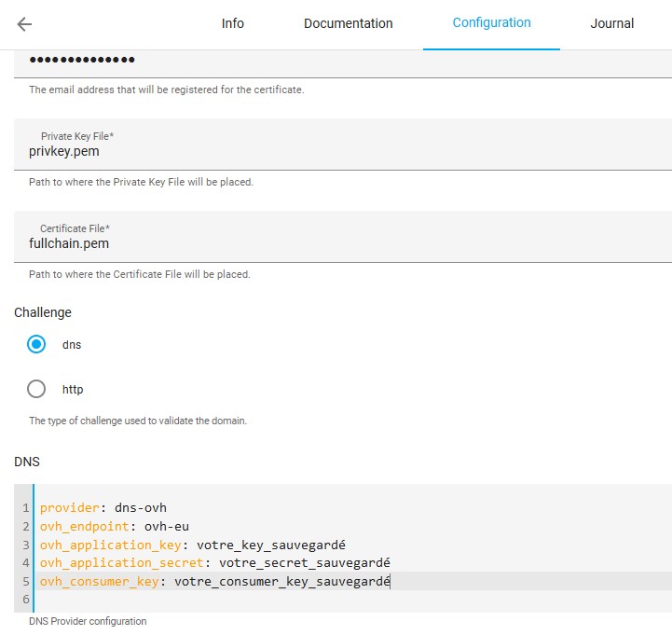Switch to the Info tab

[232, 23]
